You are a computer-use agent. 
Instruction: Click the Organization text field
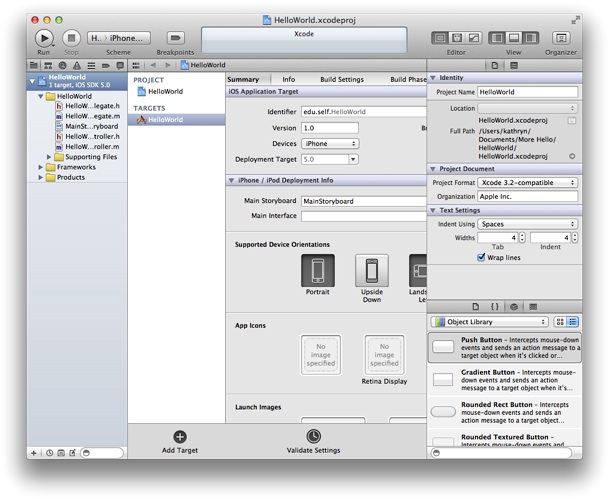point(528,197)
